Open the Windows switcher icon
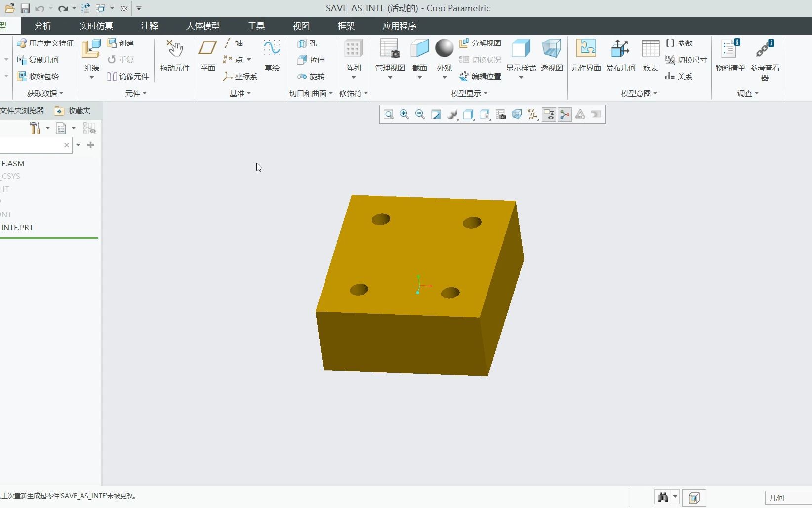This screenshot has height=508, width=812. [x=101, y=8]
